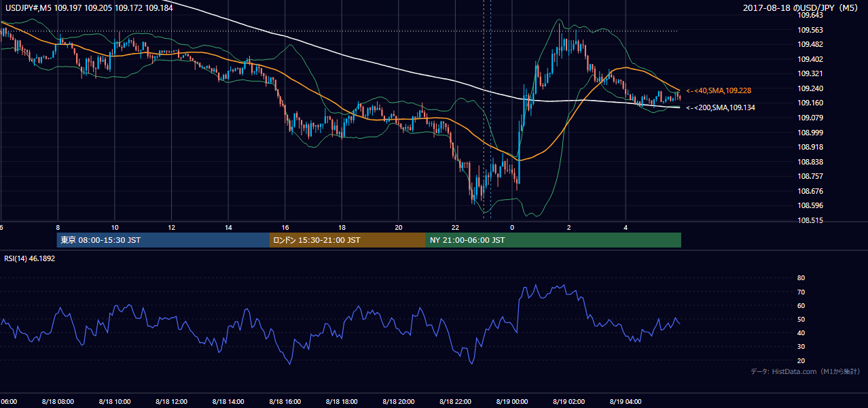Click hour tick 14 on upper chart axis

pyautogui.click(x=228, y=227)
